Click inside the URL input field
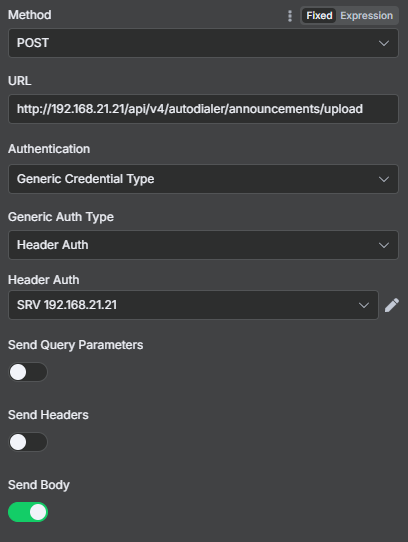This screenshot has width=408, height=542. [x=203, y=109]
